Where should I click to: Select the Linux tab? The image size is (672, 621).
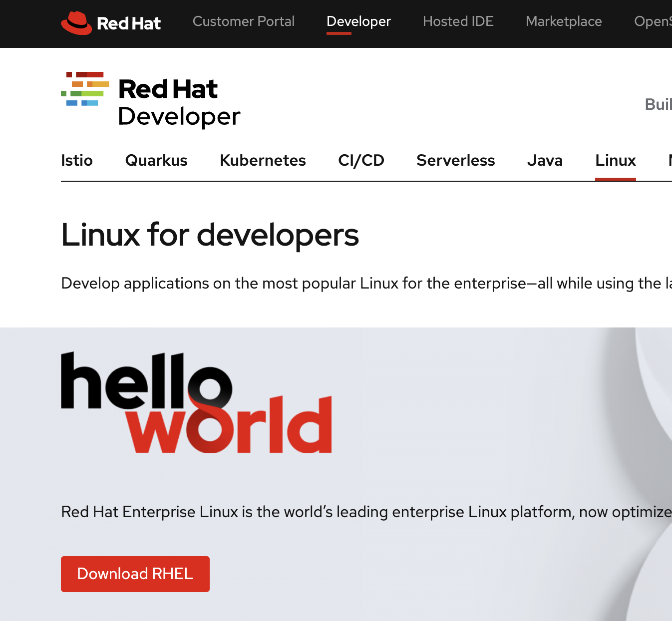pyautogui.click(x=615, y=161)
